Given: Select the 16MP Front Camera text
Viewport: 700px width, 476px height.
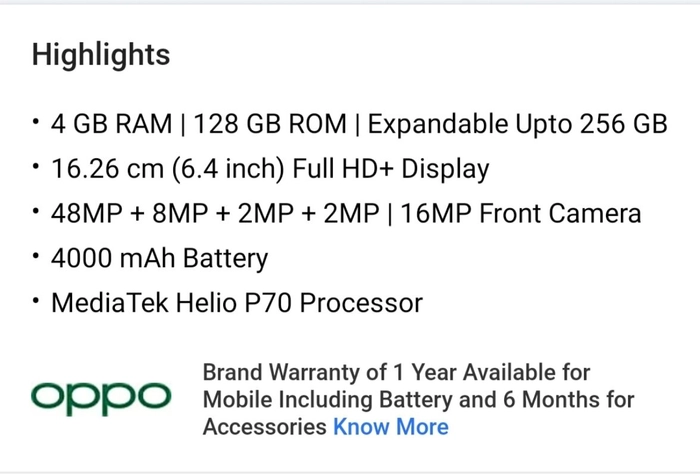Looking at the screenshot, I should (521, 213).
